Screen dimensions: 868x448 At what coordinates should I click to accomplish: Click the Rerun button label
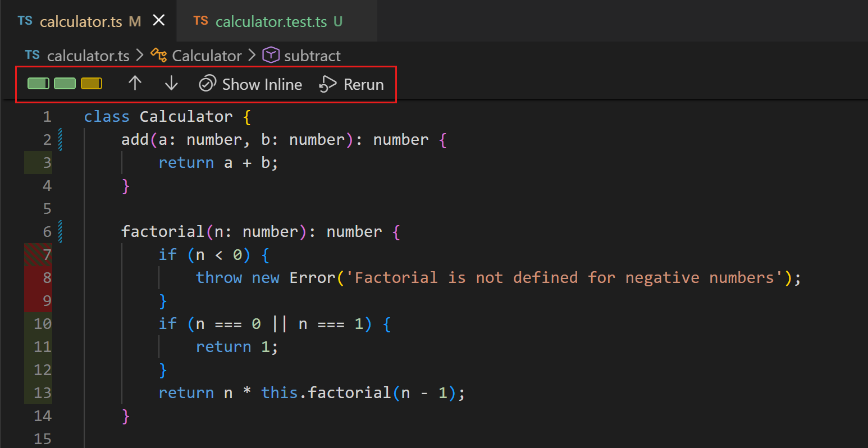363,84
